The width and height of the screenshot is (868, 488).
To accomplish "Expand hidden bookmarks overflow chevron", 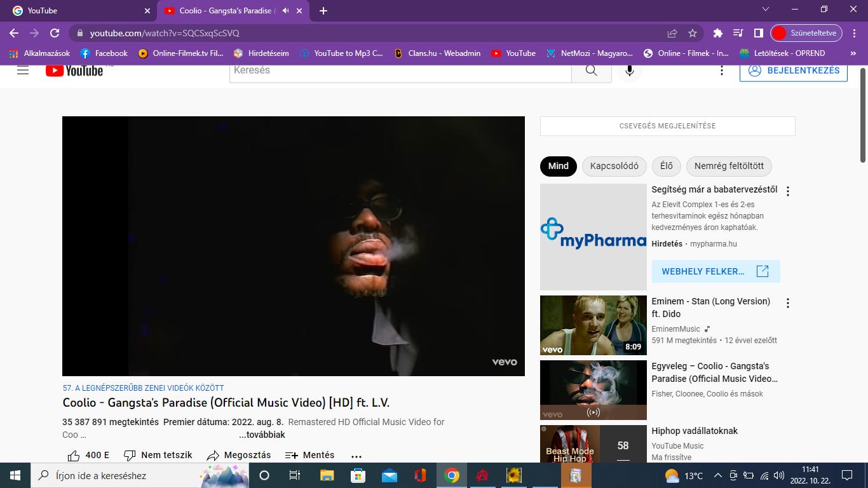I will click(x=853, y=53).
